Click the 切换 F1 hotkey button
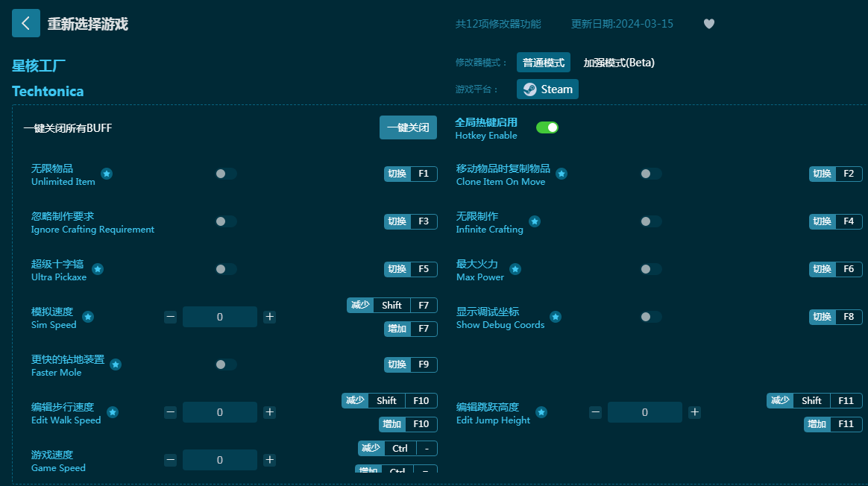Image resolution: width=868 pixels, height=486 pixels. coord(411,174)
